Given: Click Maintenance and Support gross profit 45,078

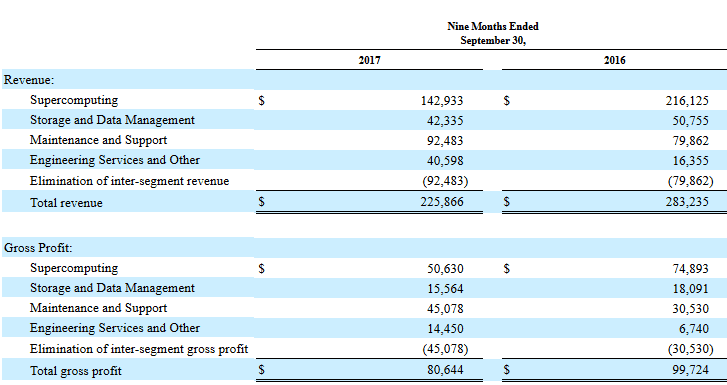Looking at the screenshot, I should coord(445,308).
